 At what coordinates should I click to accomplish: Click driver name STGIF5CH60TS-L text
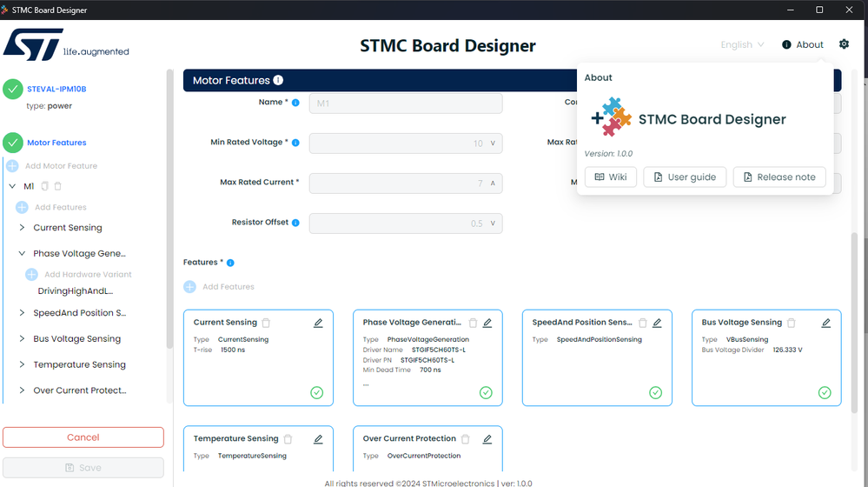pyautogui.click(x=439, y=350)
